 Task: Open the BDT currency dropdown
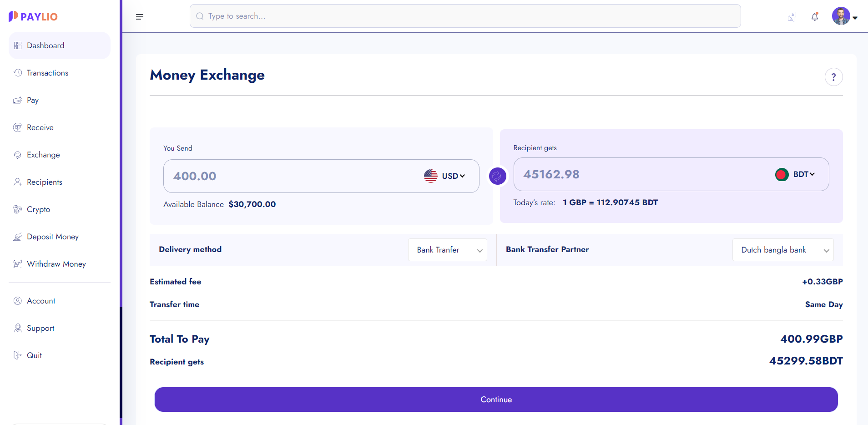click(804, 174)
